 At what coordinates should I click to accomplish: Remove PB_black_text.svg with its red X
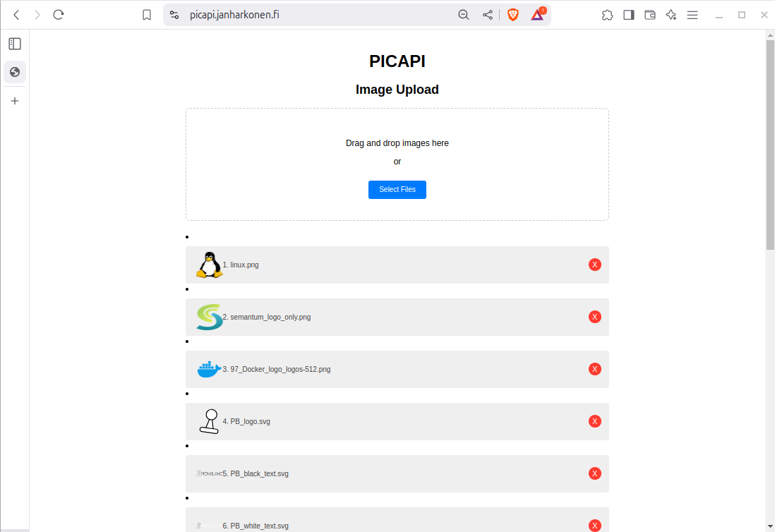coord(594,473)
